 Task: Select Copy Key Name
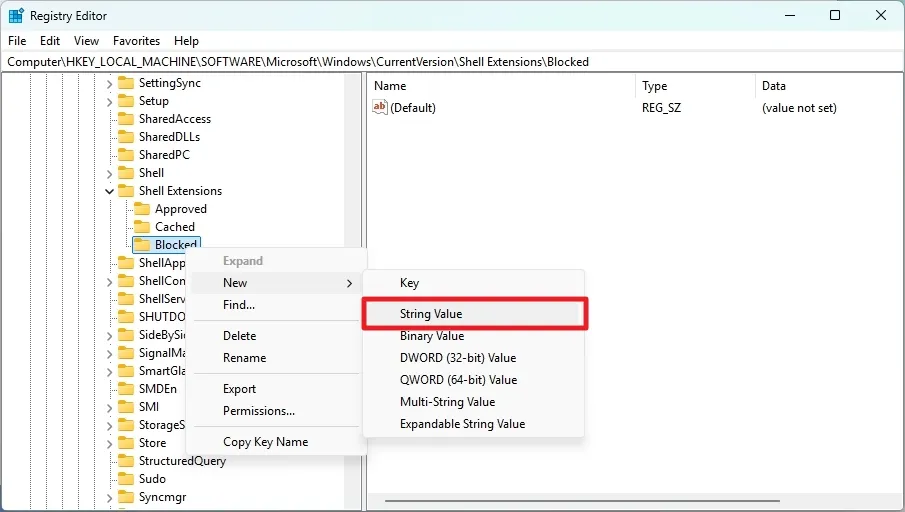click(x=275, y=442)
